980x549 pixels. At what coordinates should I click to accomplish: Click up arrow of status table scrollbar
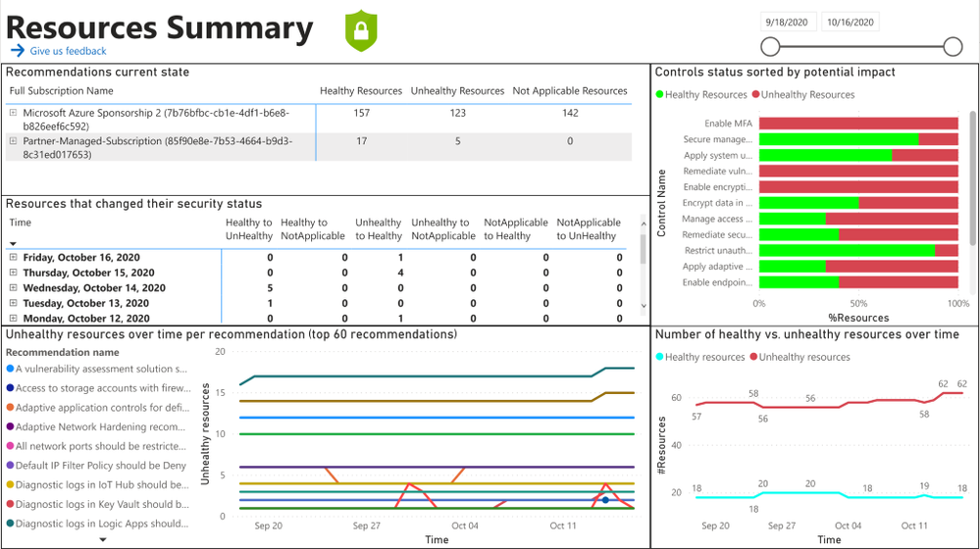tap(644, 223)
